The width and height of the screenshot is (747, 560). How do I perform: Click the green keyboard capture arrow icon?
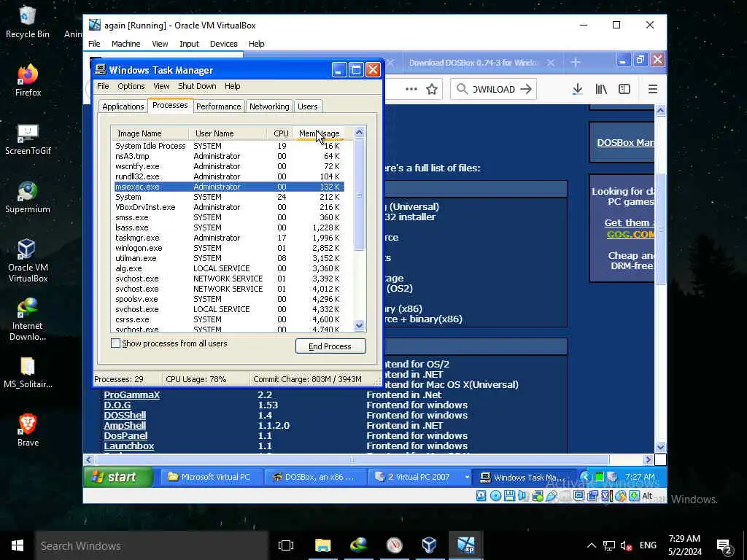coord(634,496)
